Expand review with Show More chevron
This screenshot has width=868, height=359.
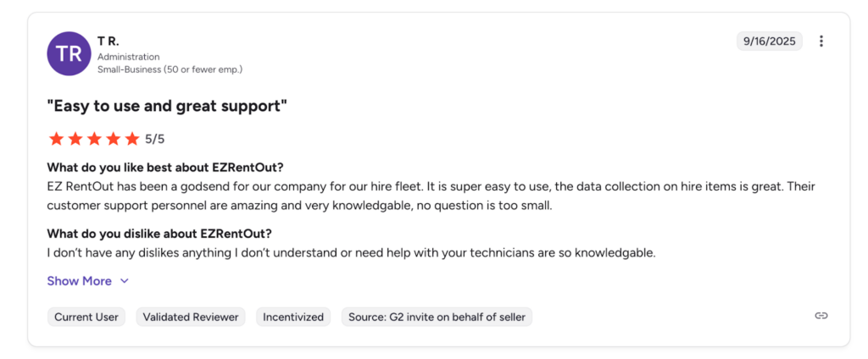pos(125,281)
